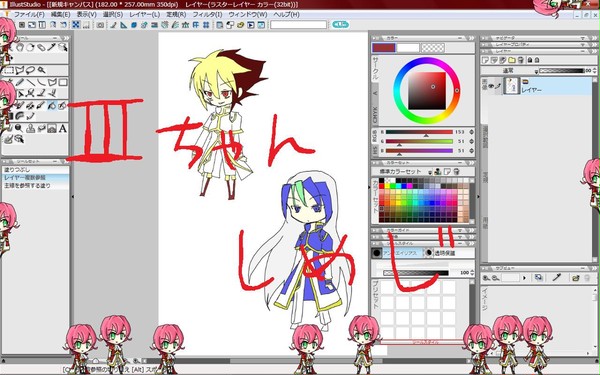The image size is (600, 375).
Task: Click the green rounded button on toolbar
Action: coord(340,24)
